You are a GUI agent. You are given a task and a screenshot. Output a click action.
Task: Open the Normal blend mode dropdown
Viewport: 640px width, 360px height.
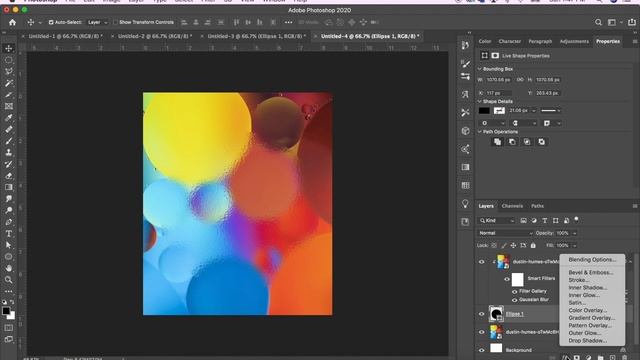[x=505, y=233]
